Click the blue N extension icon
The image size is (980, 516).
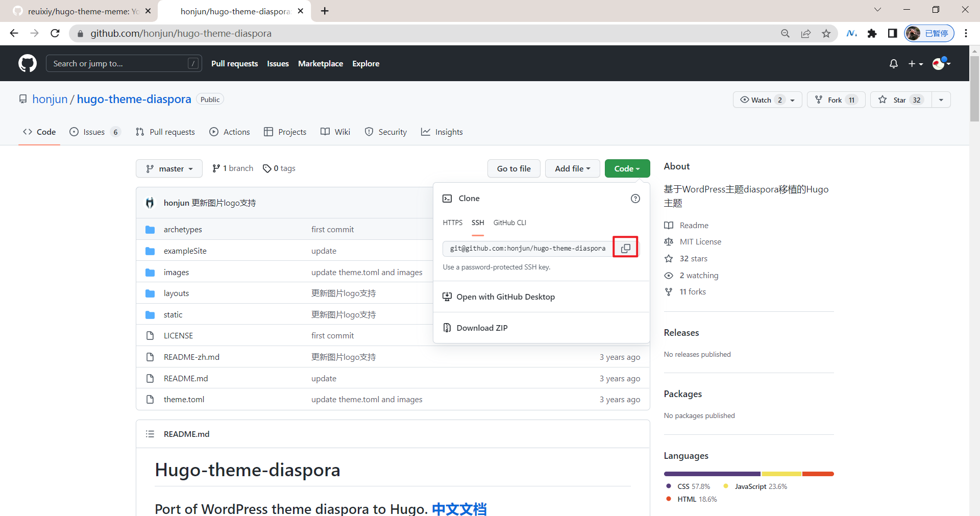tap(851, 33)
